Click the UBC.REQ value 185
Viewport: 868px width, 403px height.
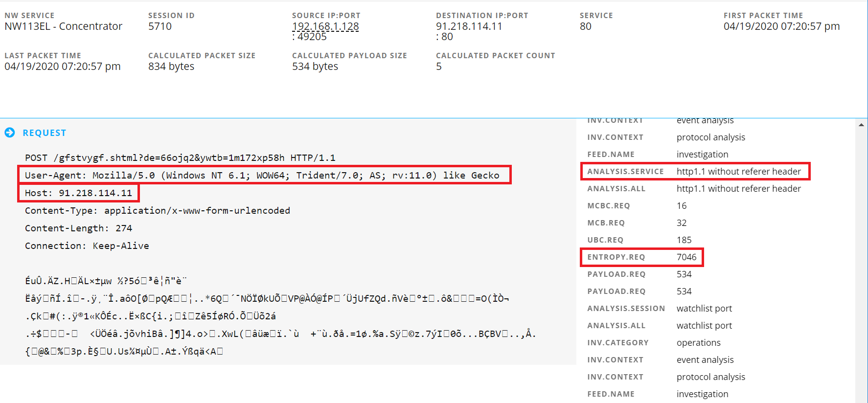684,240
